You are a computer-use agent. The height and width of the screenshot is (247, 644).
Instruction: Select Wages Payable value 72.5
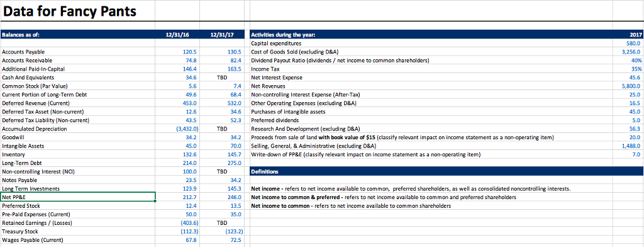point(222,240)
